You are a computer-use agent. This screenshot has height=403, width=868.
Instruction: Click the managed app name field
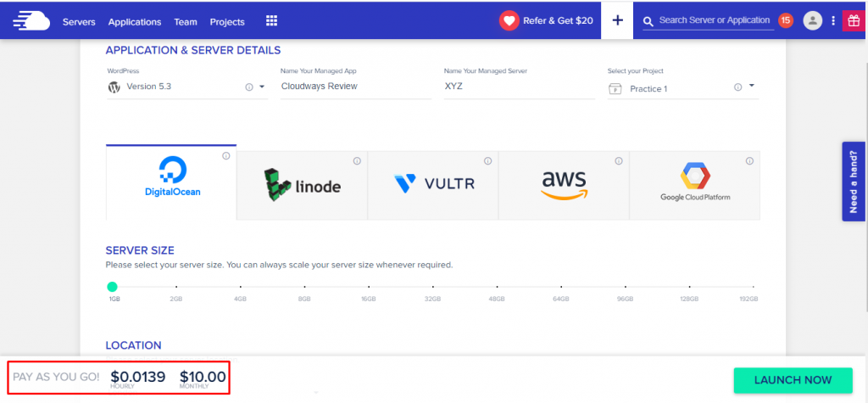point(354,87)
